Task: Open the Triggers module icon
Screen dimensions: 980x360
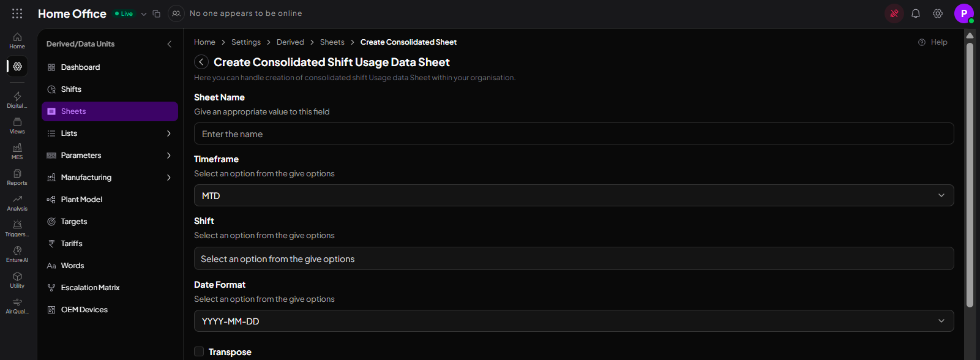Action: point(17,229)
